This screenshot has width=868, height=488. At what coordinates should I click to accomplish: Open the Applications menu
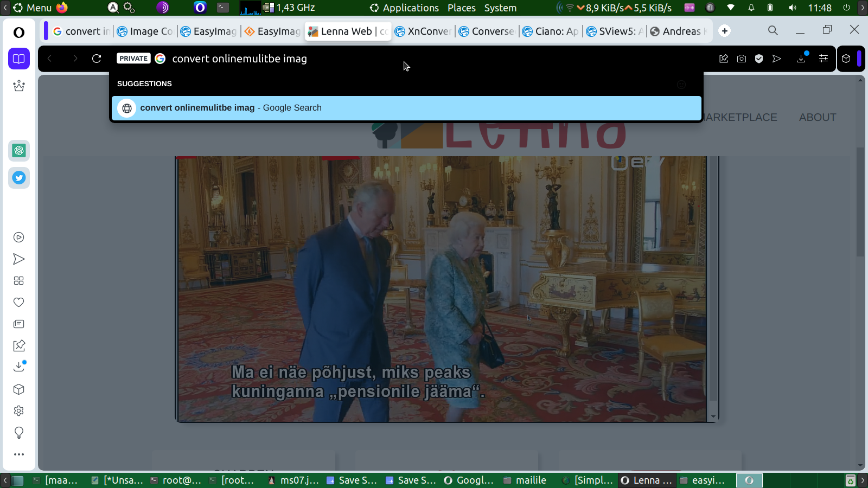(404, 8)
